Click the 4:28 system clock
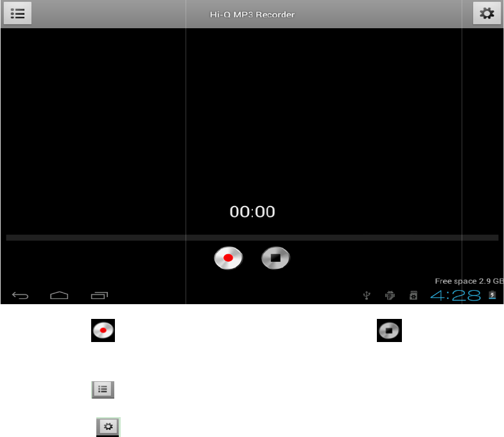Viewport: 504px width, 437px height. pos(455,295)
